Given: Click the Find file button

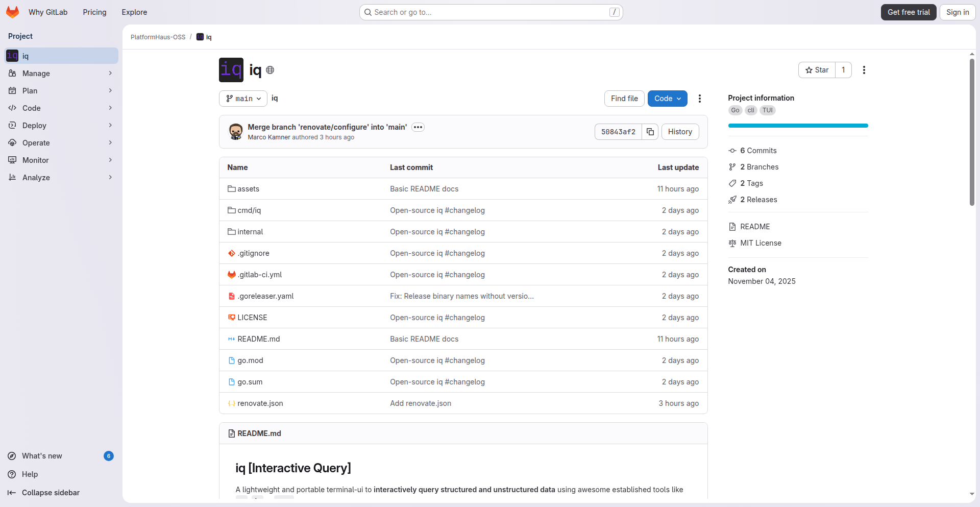Looking at the screenshot, I should (624, 98).
